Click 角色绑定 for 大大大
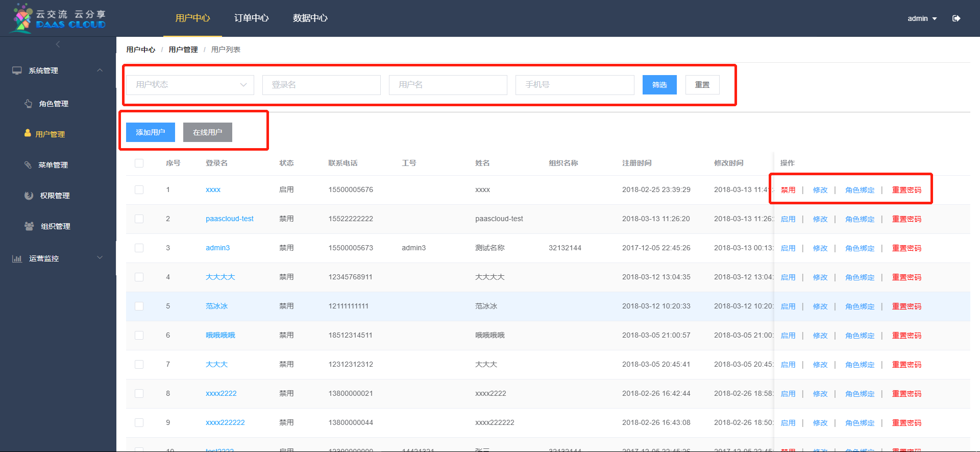This screenshot has width=980, height=452. click(x=860, y=365)
